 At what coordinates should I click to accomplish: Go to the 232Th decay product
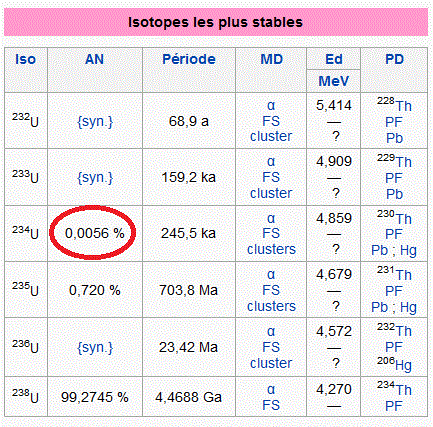coord(394,330)
